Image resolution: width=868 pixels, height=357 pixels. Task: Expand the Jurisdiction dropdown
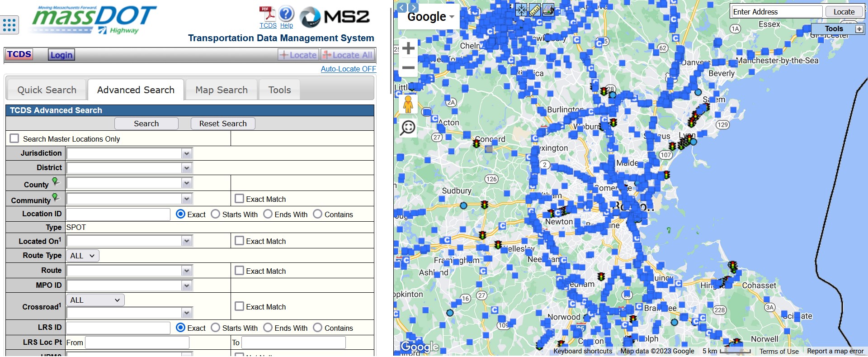pyautogui.click(x=186, y=154)
